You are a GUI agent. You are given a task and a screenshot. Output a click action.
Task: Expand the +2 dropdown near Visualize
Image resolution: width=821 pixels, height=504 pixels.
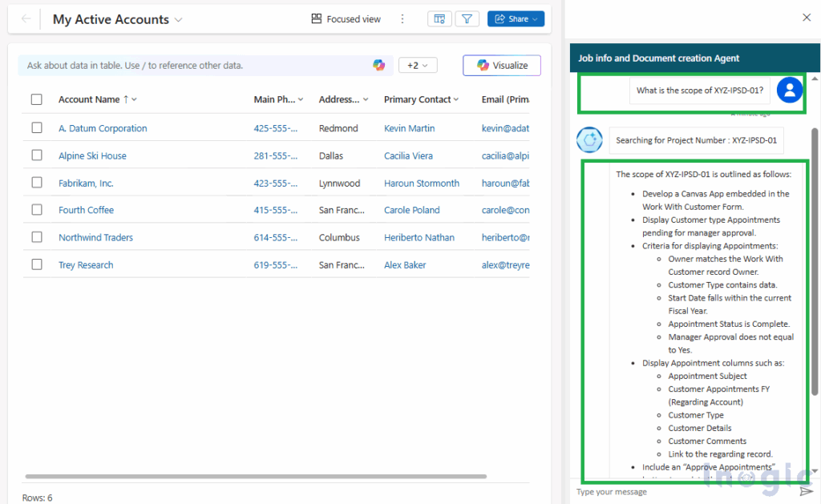[418, 65]
